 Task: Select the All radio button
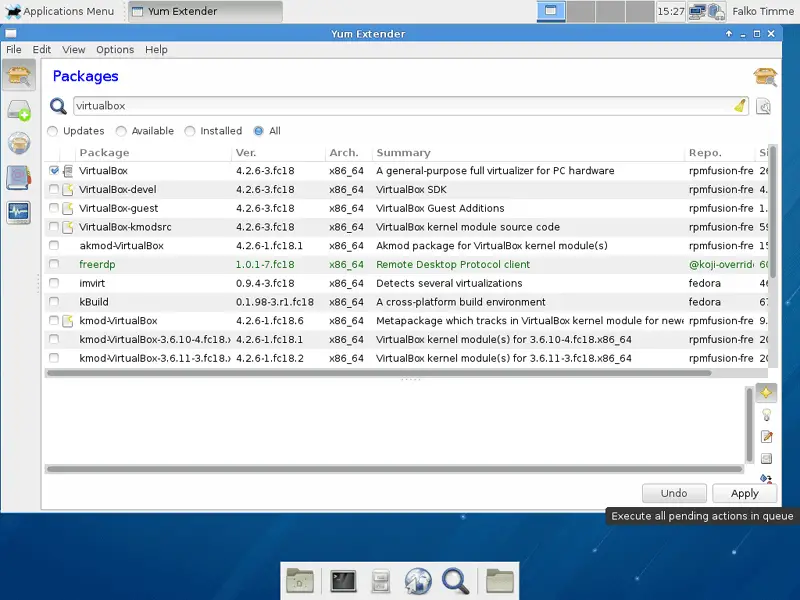tap(267, 131)
